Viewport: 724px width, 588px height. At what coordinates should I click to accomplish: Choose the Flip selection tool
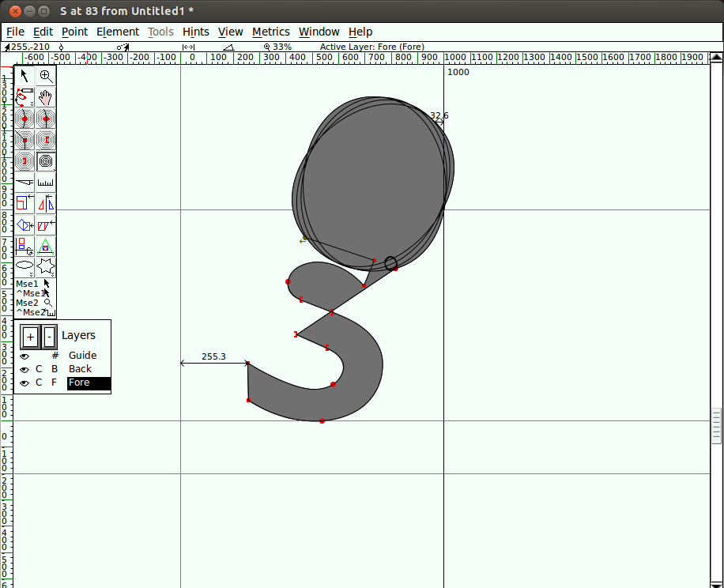[47, 204]
